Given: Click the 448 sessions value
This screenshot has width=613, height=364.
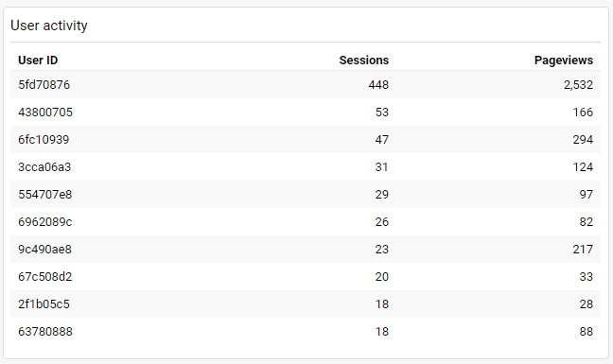Looking at the screenshot, I should click(x=378, y=85).
